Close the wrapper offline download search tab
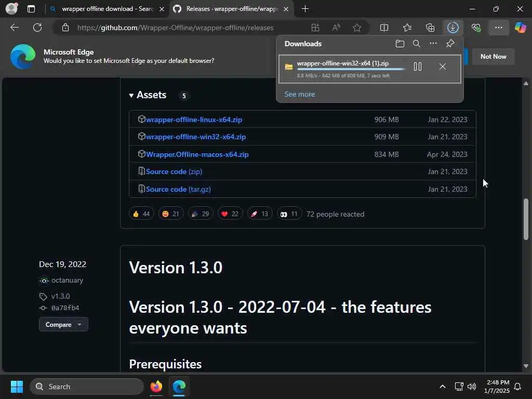 162,9
